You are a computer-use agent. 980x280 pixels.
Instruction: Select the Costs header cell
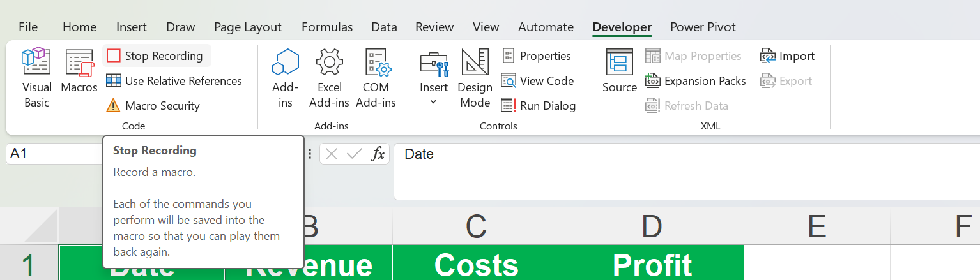tap(477, 263)
